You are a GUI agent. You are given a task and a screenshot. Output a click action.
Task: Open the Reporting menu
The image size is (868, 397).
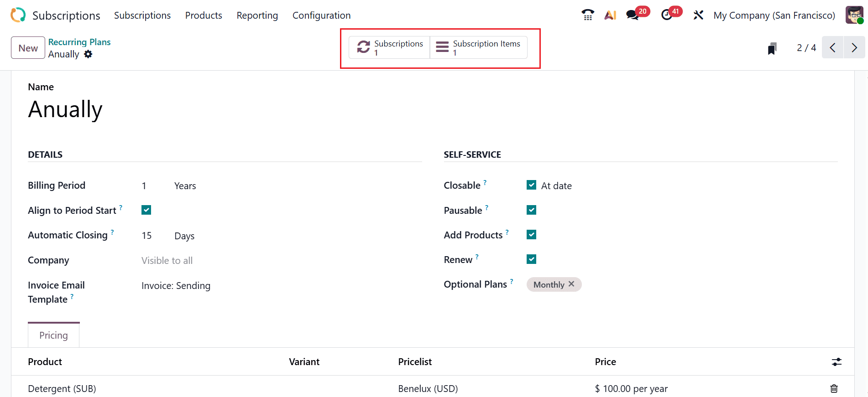(x=257, y=15)
